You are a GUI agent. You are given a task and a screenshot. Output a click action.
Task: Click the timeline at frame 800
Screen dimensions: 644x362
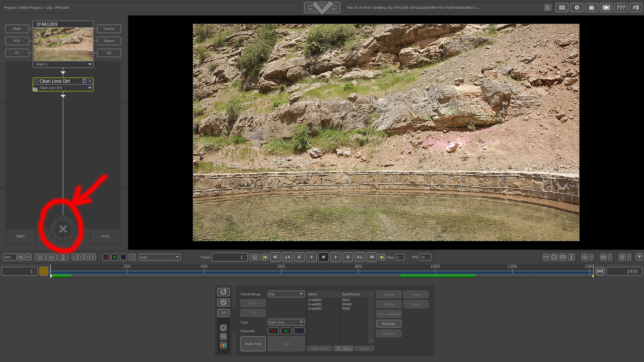click(x=358, y=273)
